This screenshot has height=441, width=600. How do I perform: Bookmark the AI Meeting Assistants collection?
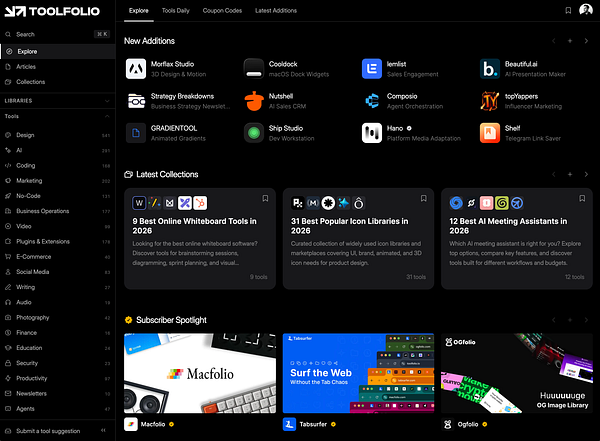[x=582, y=198]
